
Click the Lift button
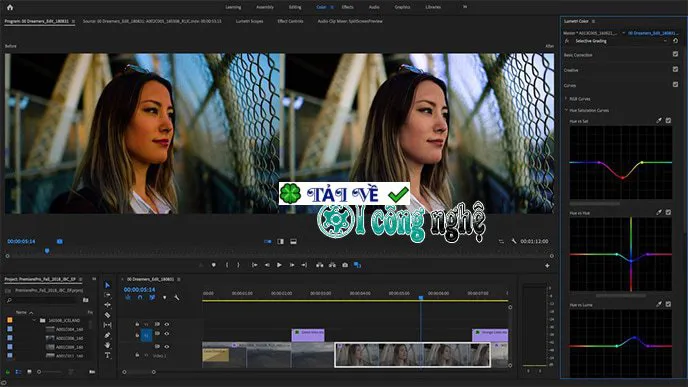pyautogui.click(x=319, y=265)
